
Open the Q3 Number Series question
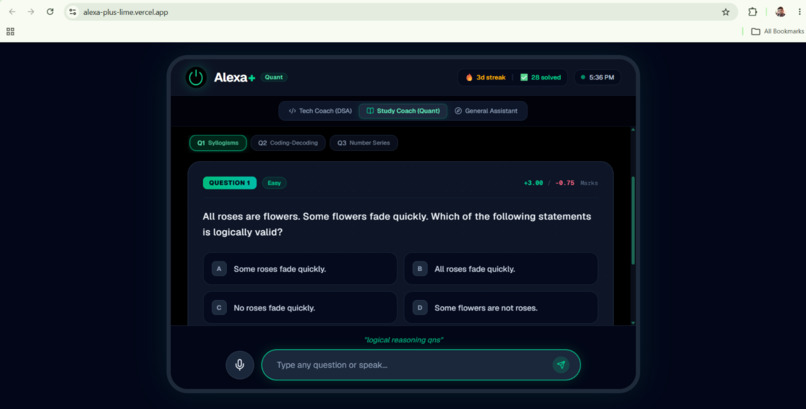363,143
